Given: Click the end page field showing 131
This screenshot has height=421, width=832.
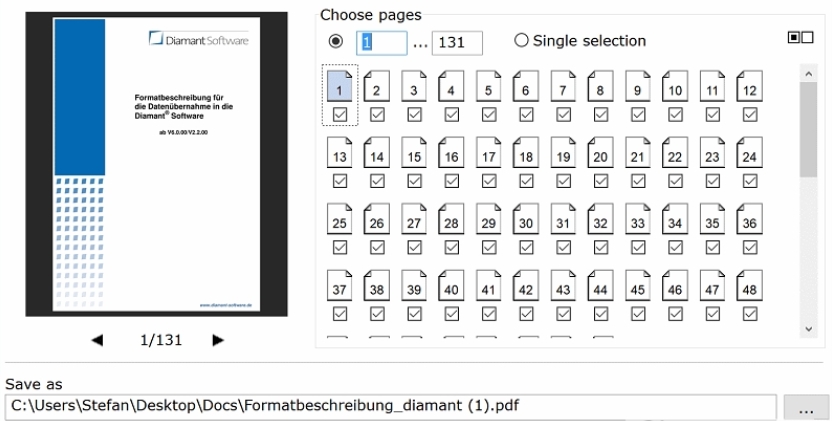Looking at the screenshot, I should pyautogui.click(x=457, y=43).
